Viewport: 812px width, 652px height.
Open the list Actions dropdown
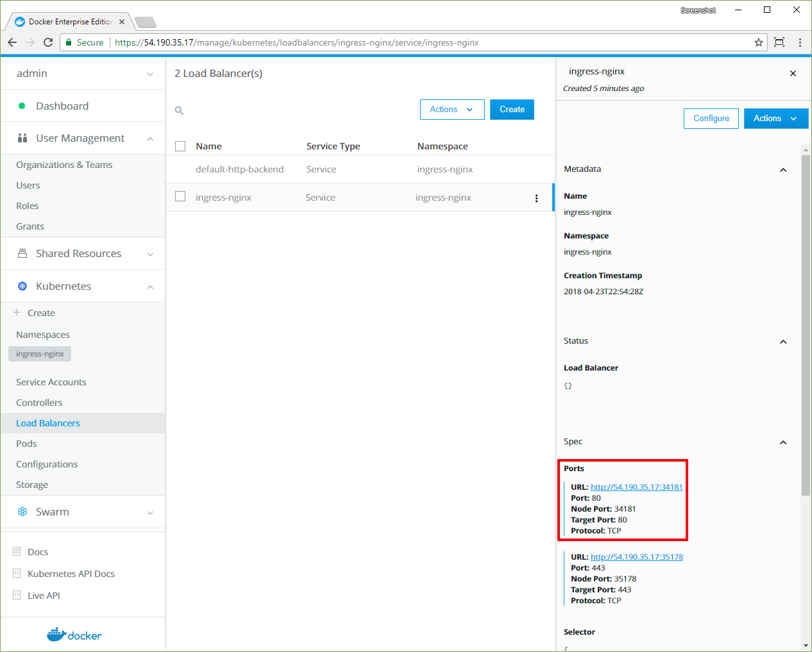(x=451, y=110)
